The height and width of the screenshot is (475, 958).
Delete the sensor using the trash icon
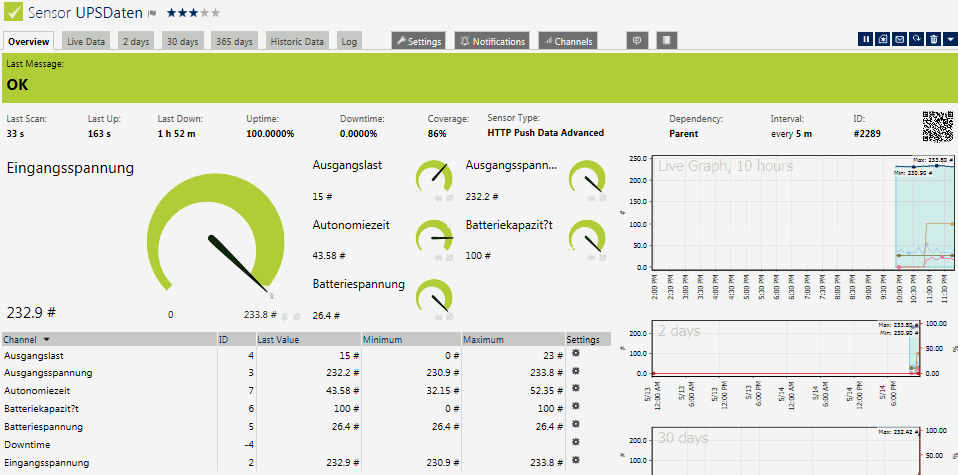[934, 39]
